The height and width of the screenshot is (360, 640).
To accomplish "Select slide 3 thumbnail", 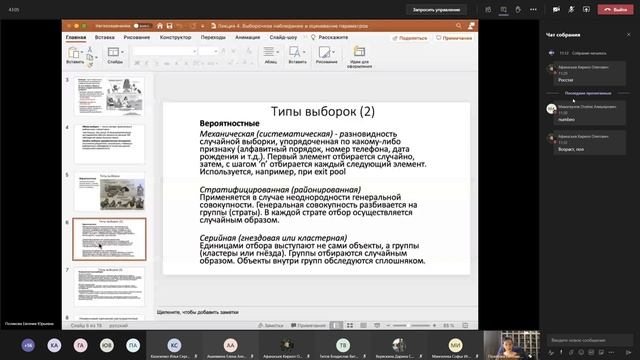I will 109,97.
